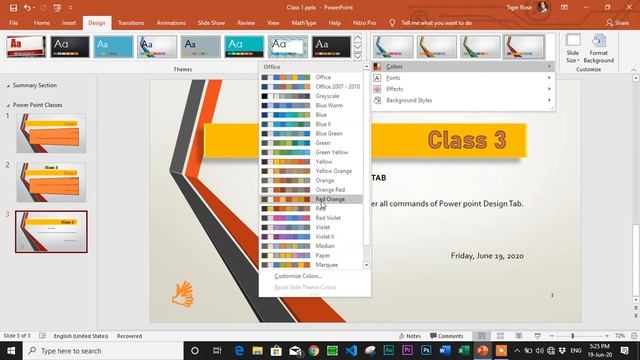640x360 pixels.
Task: Select the orange variant thumbnail
Action: (436, 47)
